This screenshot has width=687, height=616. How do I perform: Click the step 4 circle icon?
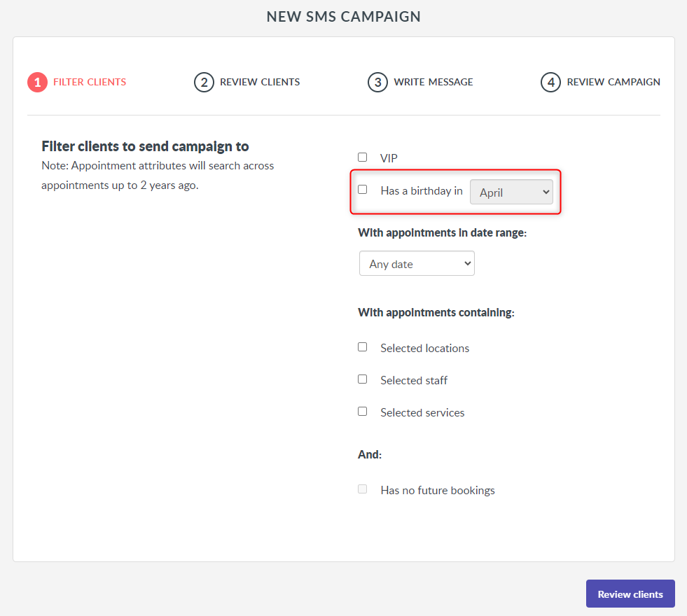click(x=550, y=83)
